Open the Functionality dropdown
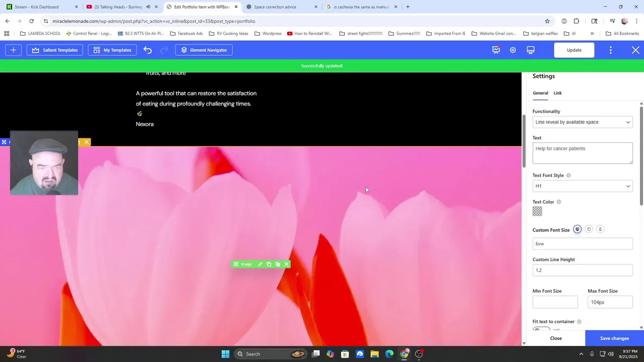644x362 pixels. tap(583, 122)
